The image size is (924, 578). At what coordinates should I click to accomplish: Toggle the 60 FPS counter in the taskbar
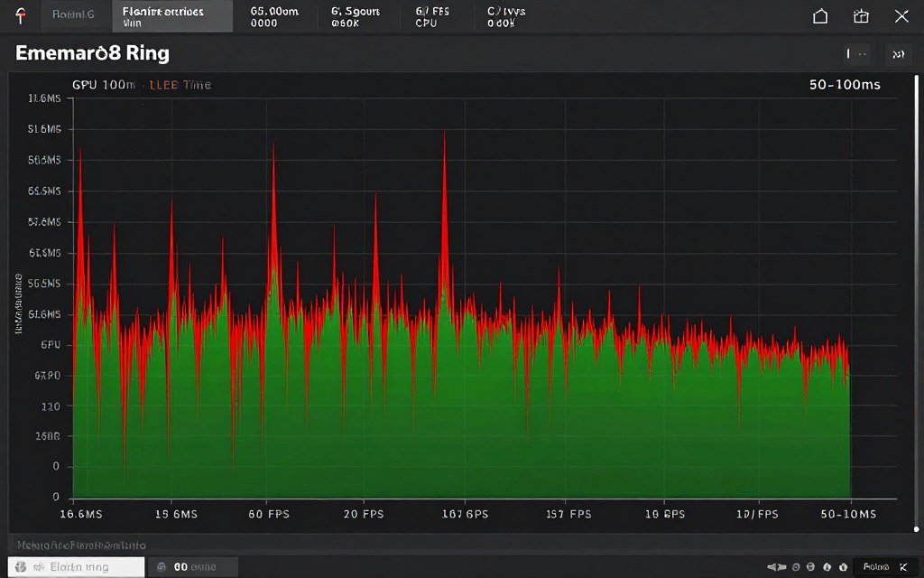point(191,566)
